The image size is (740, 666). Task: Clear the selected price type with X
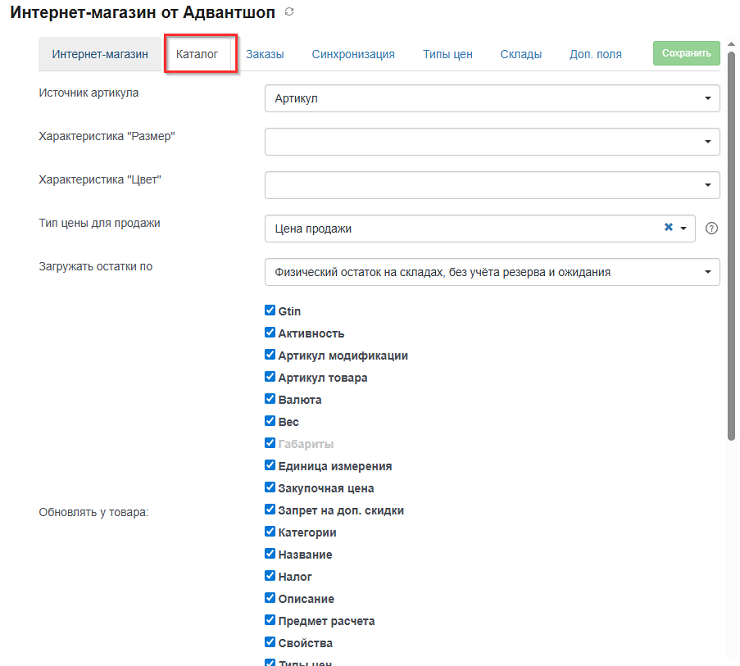668,227
